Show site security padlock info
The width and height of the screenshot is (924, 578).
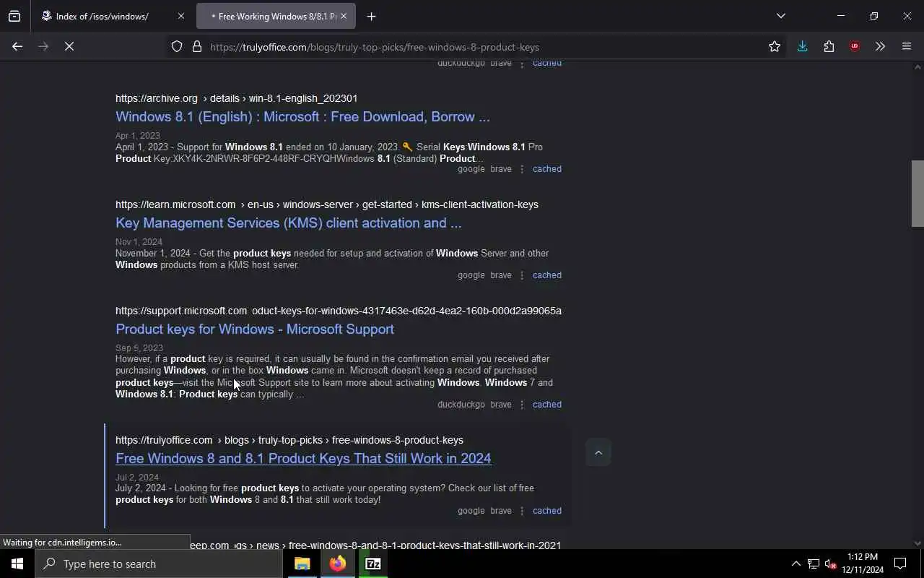click(x=196, y=47)
